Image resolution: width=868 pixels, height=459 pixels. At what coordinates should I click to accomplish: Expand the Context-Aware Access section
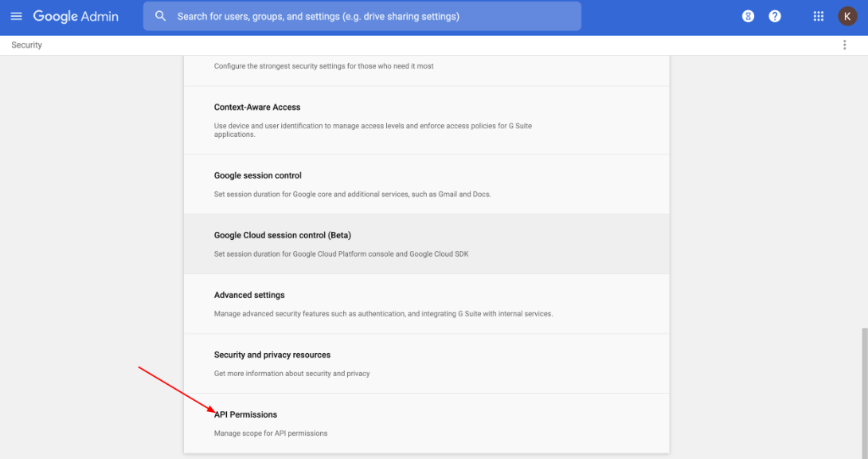click(257, 108)
